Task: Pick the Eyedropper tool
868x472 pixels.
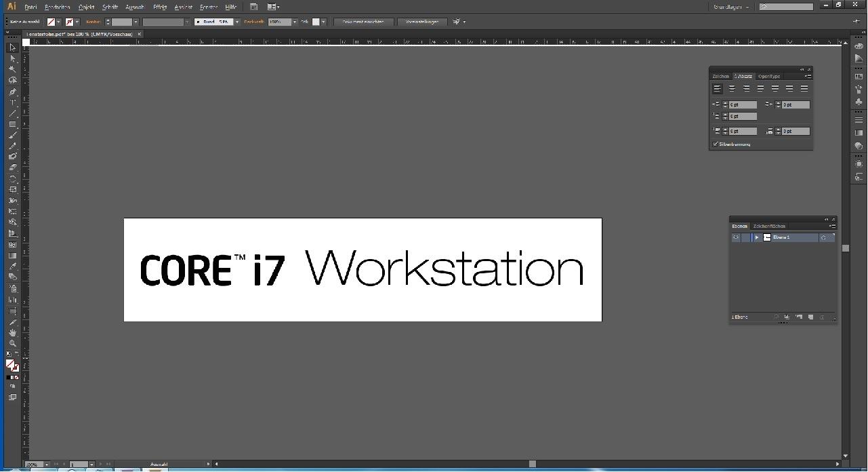Action: click(12, 267)
